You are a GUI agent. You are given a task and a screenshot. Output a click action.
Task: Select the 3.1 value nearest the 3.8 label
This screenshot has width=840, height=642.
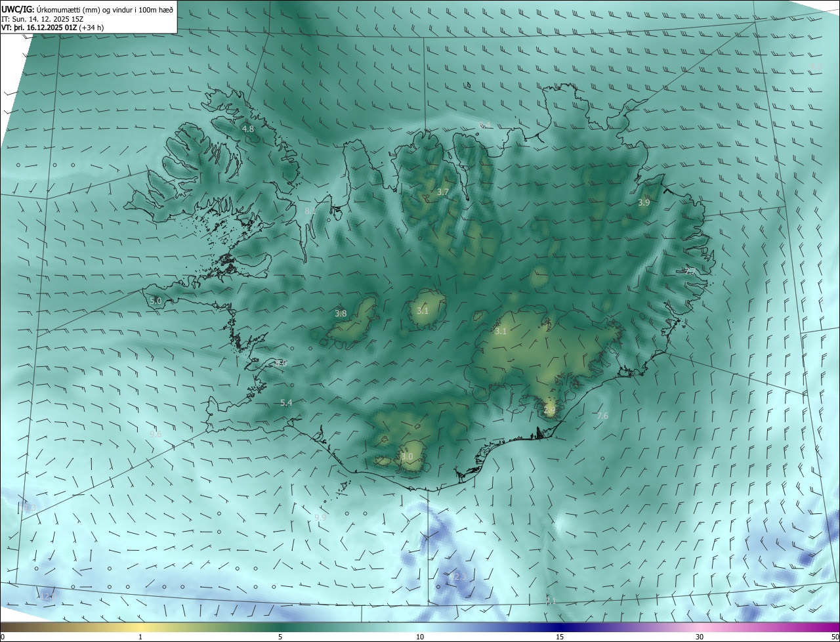[423, 311]
